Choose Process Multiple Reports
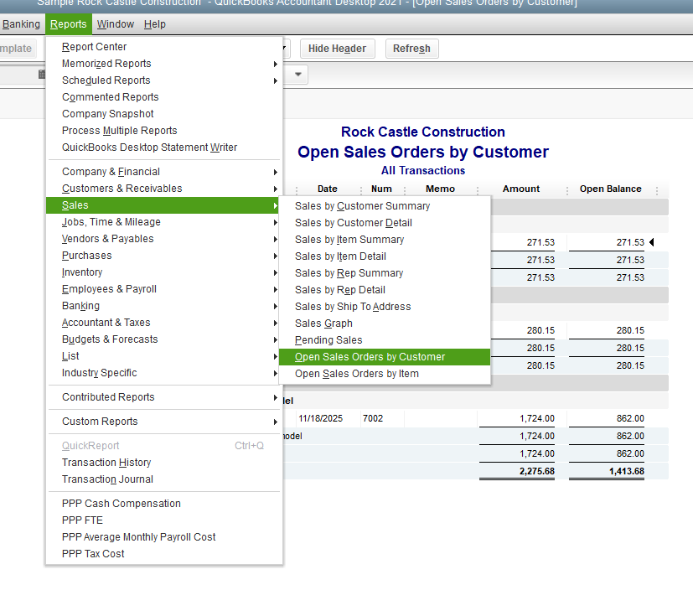Screen dimensions: 693x616 click(164, 131)
